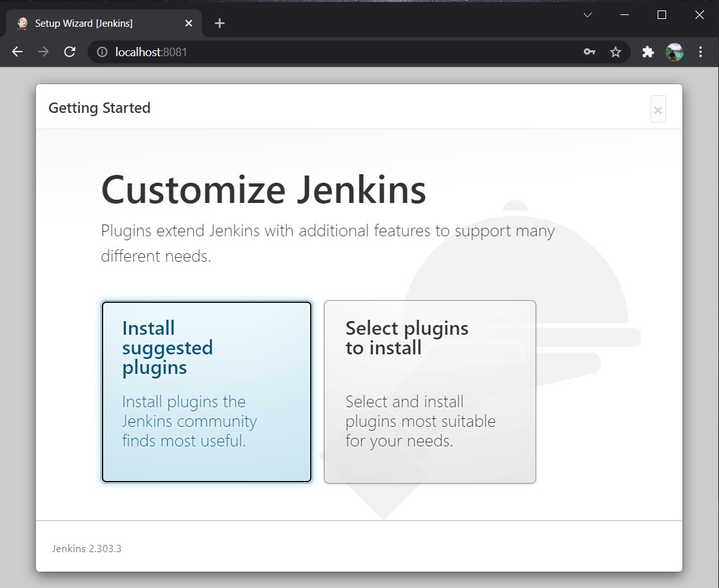Choose Install suggested plugins
This screenshot has height=588, width=719.
(206, 392)
